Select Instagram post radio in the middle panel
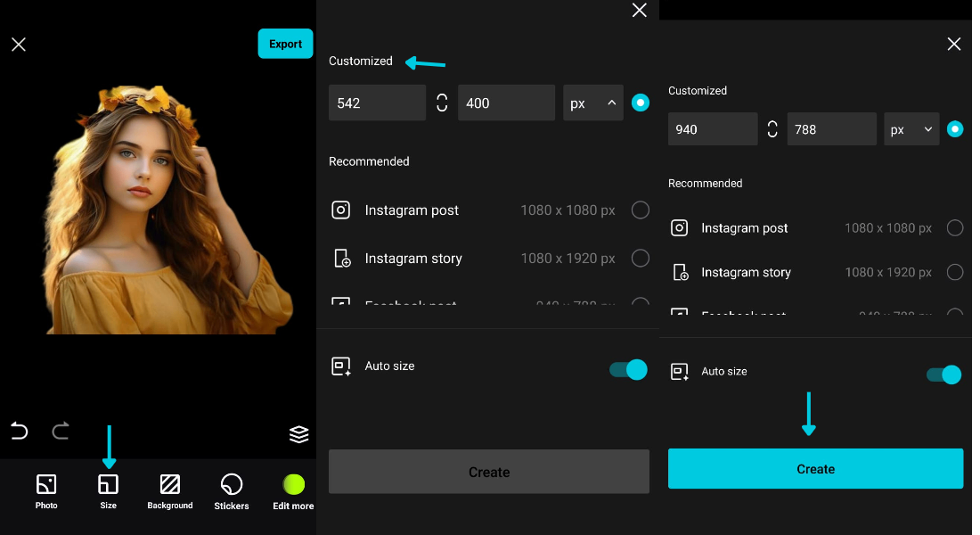 point(640,210)
